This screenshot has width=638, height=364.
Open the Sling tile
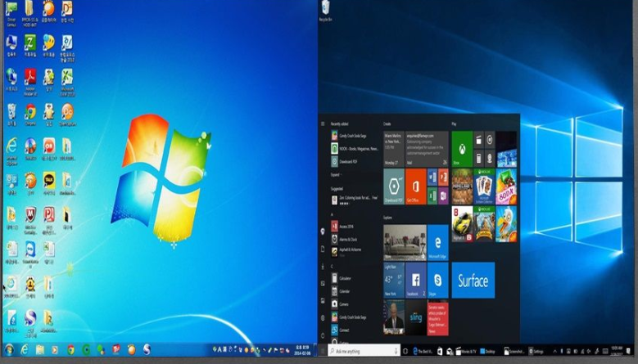(415, 317)
